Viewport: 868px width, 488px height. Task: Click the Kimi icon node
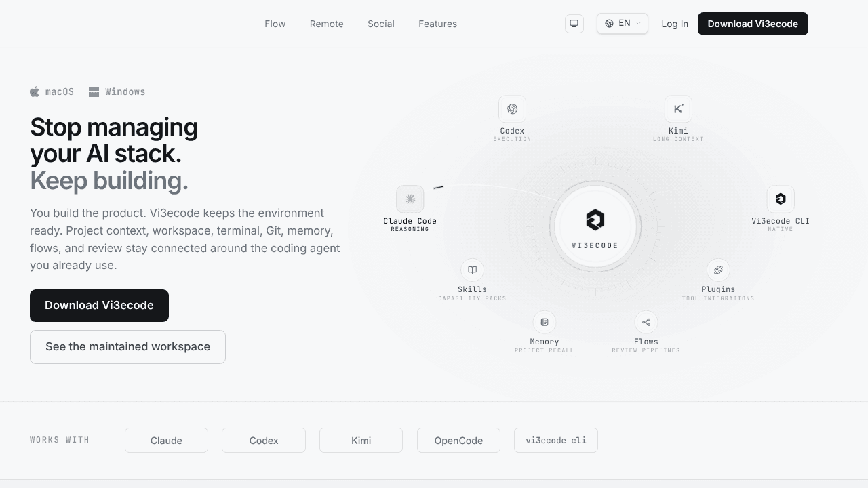[x=678, y=109]
